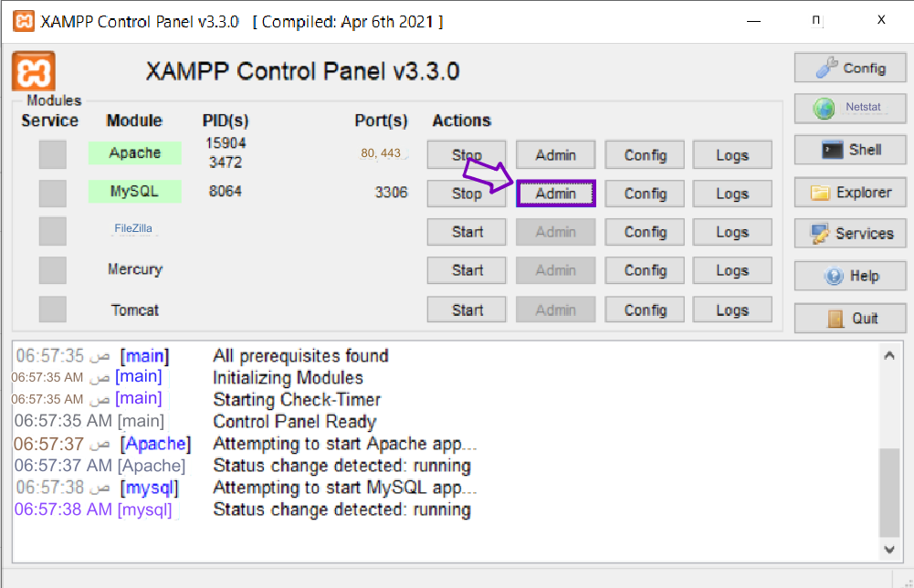Open Apache Logs menu

pos(732,155)
